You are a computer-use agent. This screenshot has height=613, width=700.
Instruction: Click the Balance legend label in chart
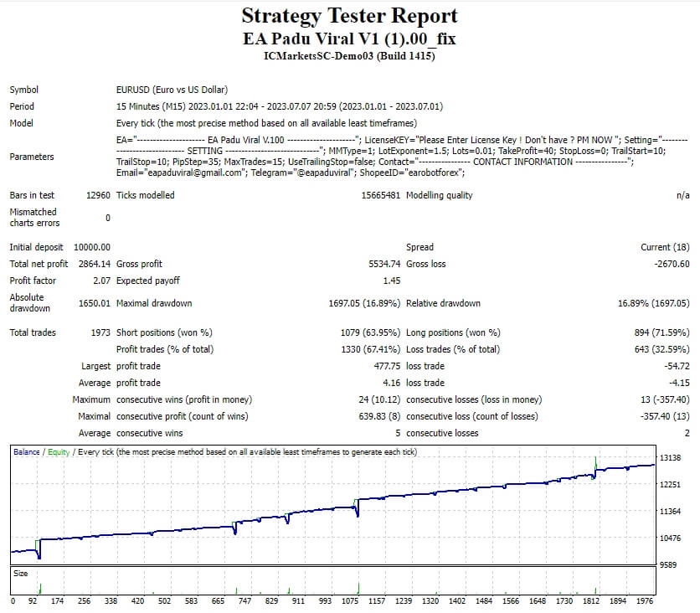tap(26, 452)
